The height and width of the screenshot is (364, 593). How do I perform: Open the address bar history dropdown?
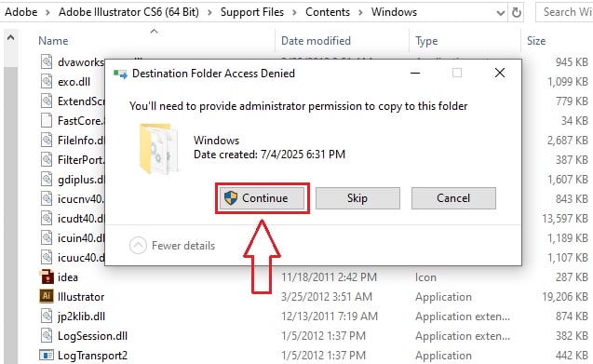pyautogui.click(x=500, y=13)
